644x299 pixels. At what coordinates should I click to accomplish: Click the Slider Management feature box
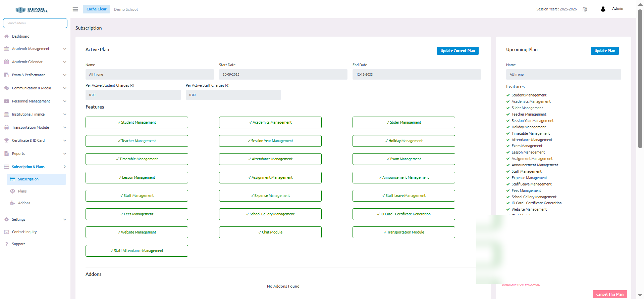(x=404, y=122)
